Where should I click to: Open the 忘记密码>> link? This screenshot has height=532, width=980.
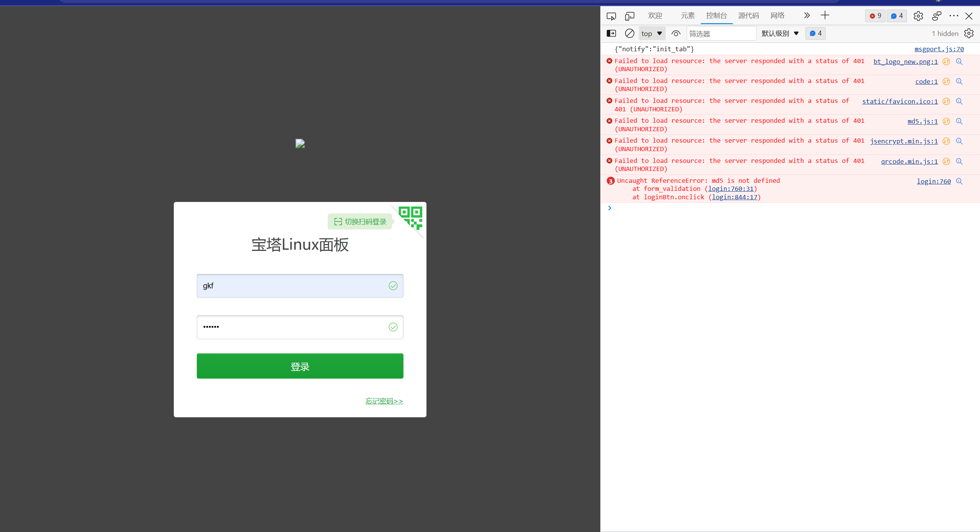click(384, 401)
